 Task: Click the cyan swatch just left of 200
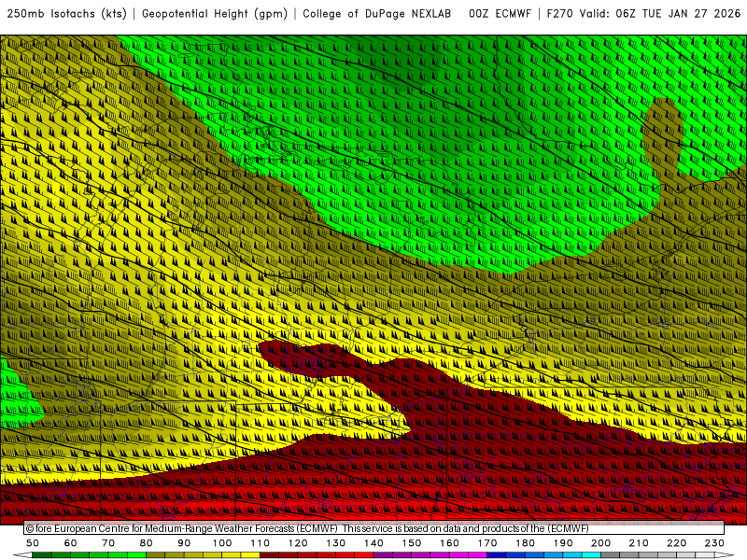(591, 555)
